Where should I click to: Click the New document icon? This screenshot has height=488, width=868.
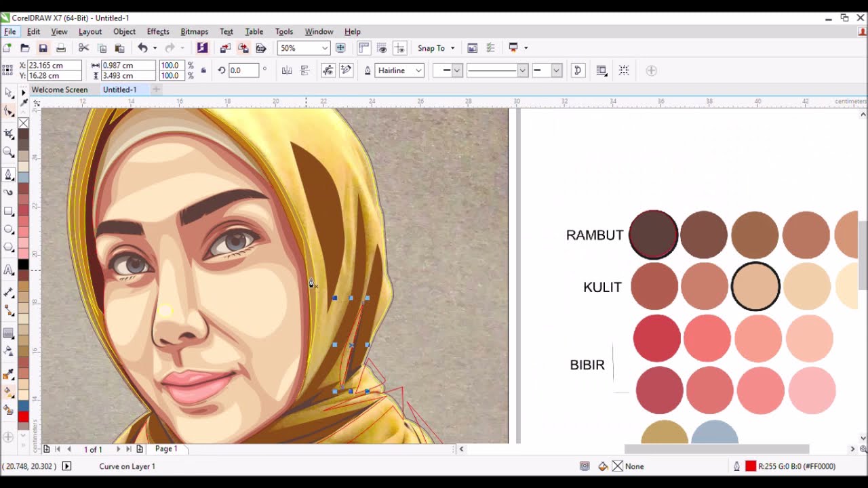[x=7, y=48]
